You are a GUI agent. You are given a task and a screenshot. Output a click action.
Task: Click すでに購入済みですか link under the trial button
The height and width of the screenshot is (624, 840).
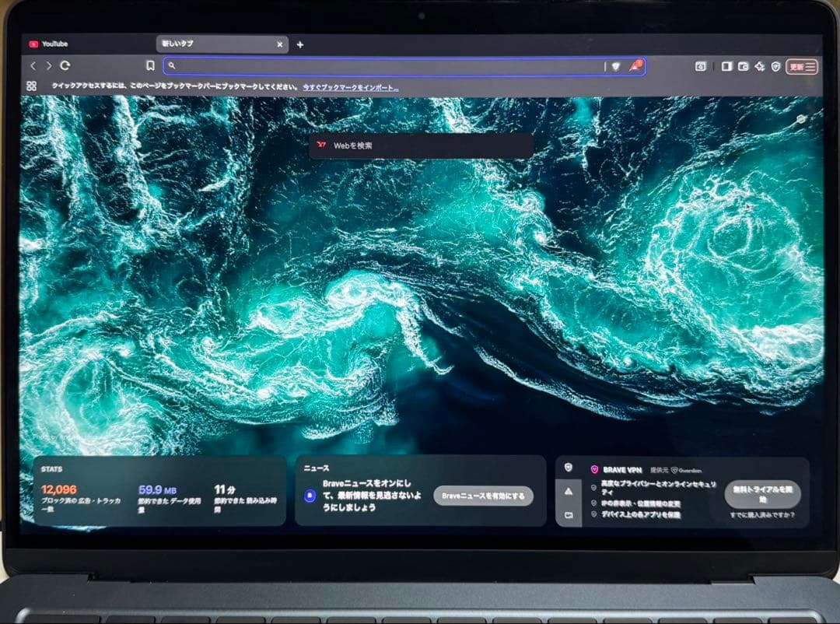point(762,514)
